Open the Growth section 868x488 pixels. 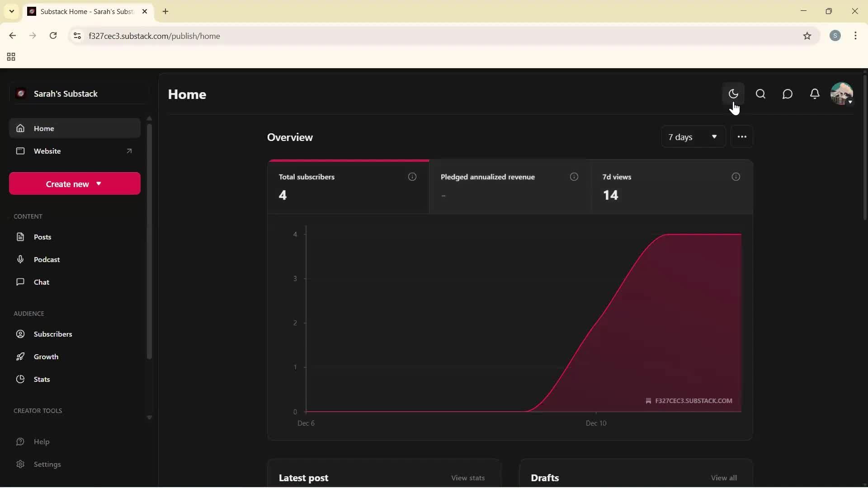click(x=46, y=357)
